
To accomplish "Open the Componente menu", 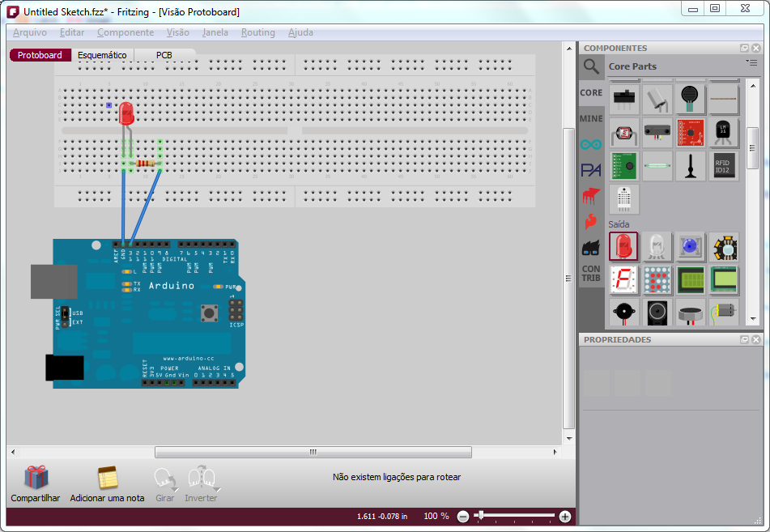I will (125, 32).
